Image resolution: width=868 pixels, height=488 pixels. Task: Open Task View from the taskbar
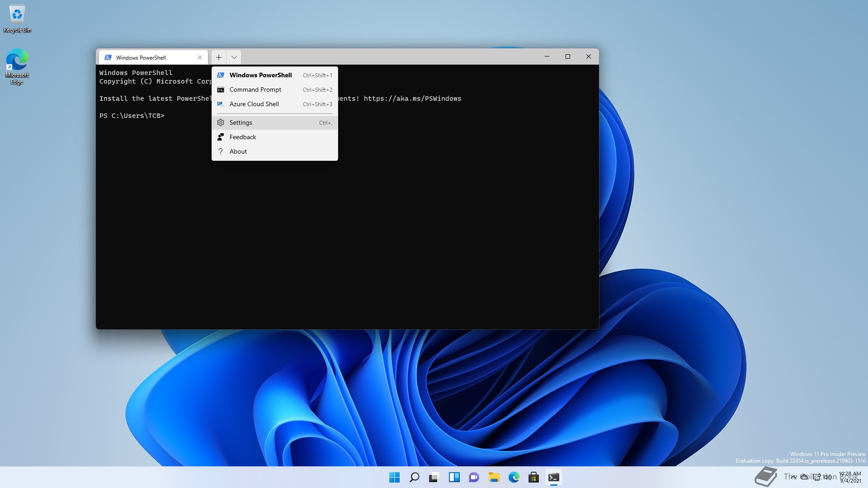click(x=434, y=477)
